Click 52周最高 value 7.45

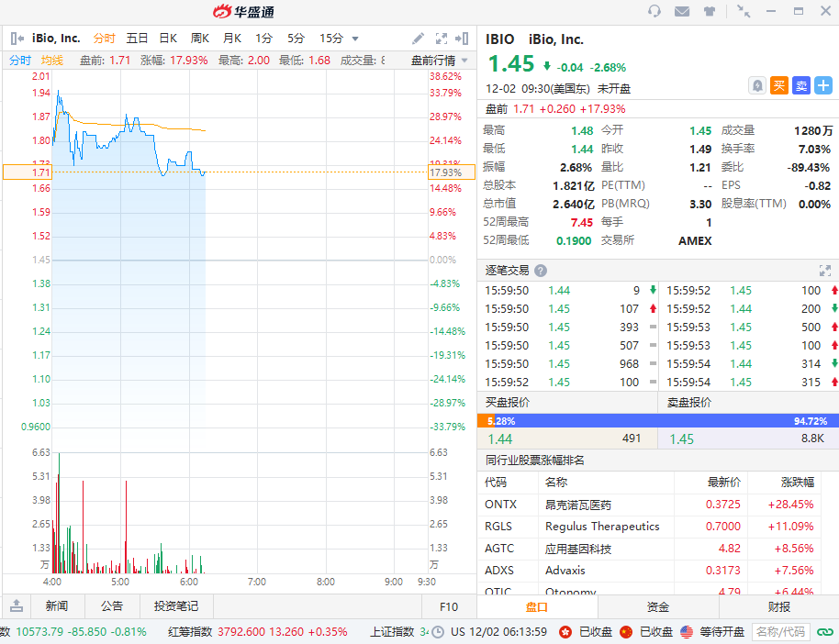click(x=582, y=223)
